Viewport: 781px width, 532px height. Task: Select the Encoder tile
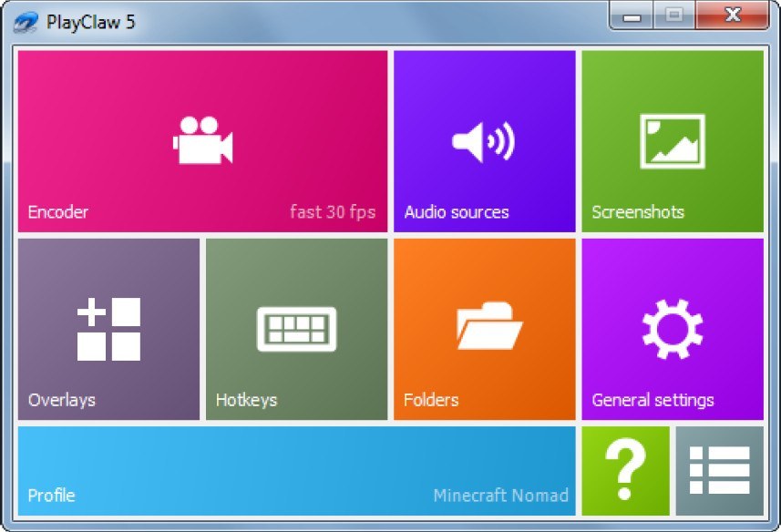[x=202, y=137]
